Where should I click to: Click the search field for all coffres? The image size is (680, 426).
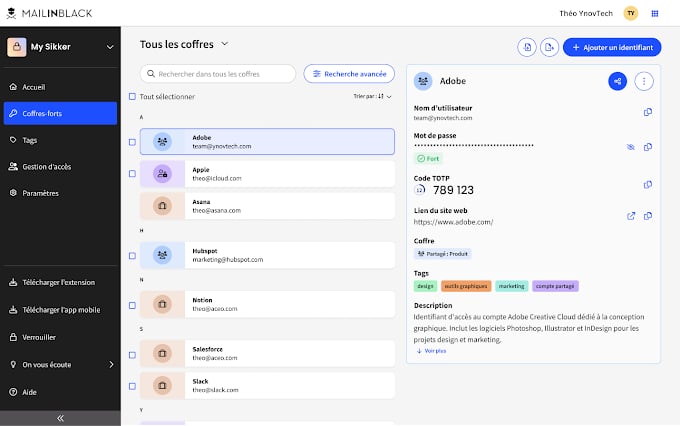click(x=218, y=74)
